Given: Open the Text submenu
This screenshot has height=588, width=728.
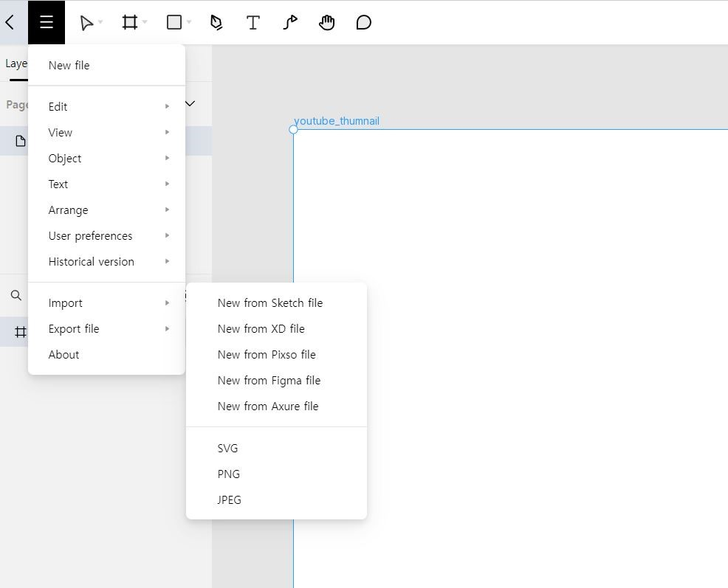Looking at the screenshot, I should 107,184.
